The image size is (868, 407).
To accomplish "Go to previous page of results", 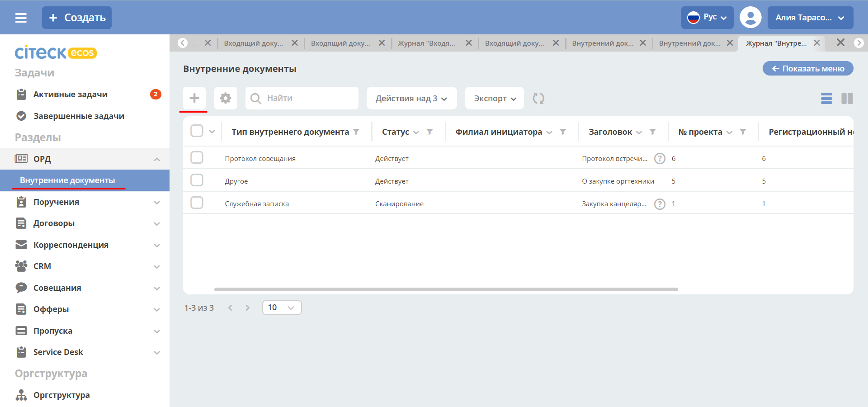I will tap(230, 308).
